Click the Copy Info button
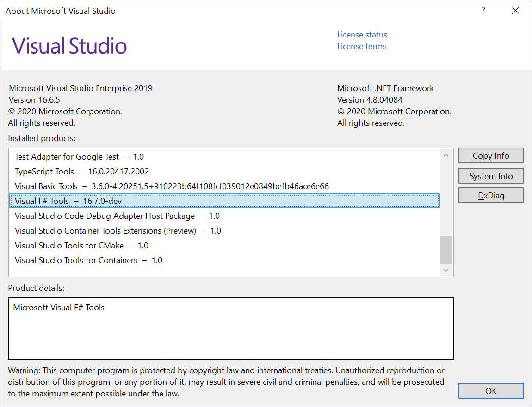Viewport: 532px width, 407px height. [x=491, y=156]
